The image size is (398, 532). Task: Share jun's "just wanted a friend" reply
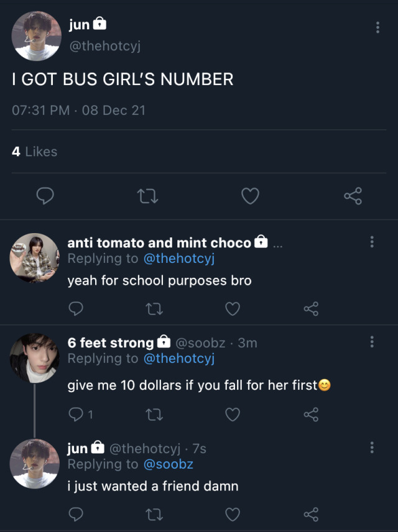pos(311,515)
